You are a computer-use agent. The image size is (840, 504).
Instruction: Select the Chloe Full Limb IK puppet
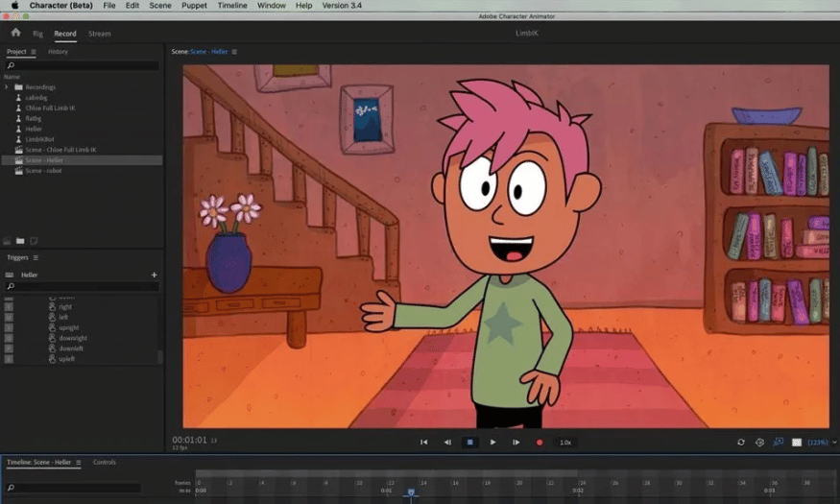click(x=50, y=108)
